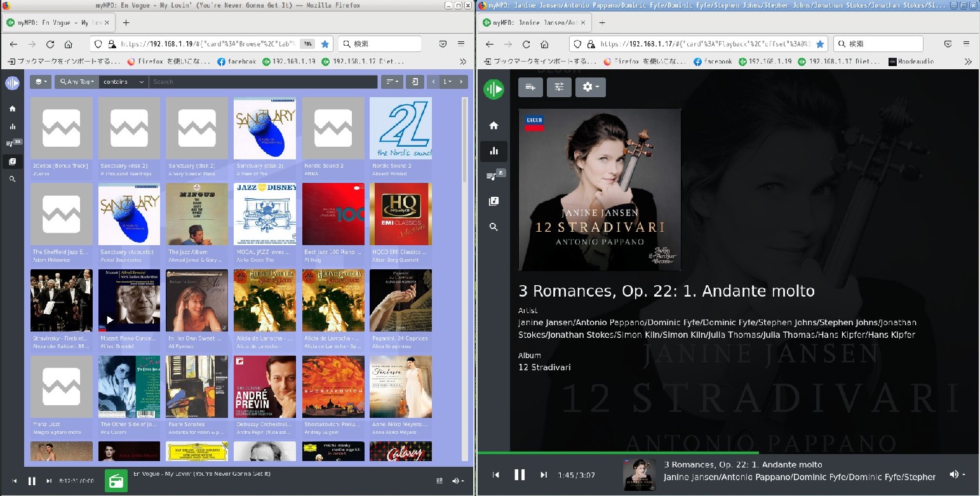This screenshot has height=496, width=980.
Task: Open Search icon in left myMPD sidebar
Action: (x=12, y=180)
